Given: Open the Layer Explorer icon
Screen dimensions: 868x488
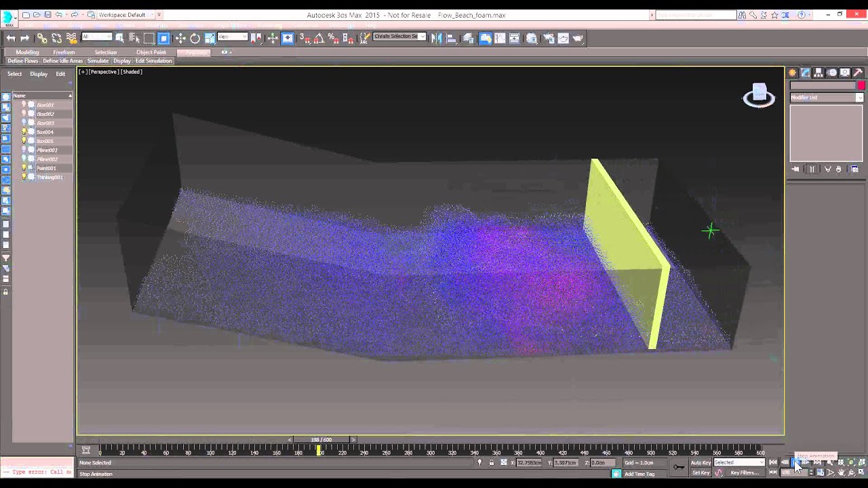Looking at the screenshot, I should 469,39.
